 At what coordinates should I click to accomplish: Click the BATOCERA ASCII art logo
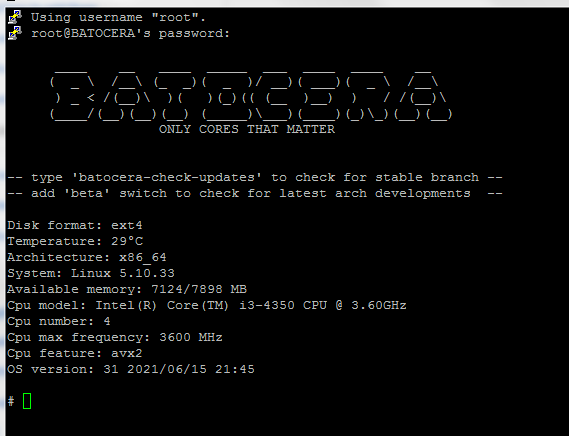point(251,95)
